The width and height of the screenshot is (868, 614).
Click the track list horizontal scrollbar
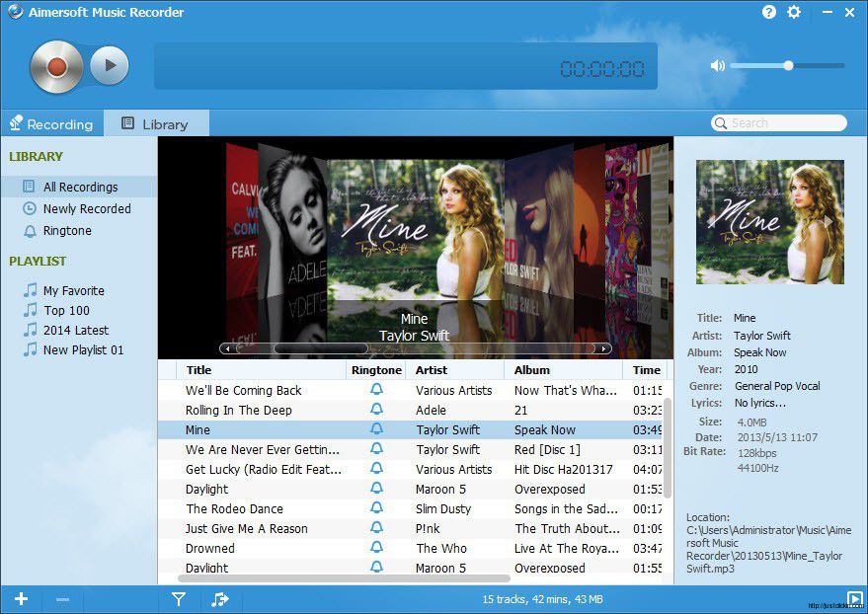[344, 578]
